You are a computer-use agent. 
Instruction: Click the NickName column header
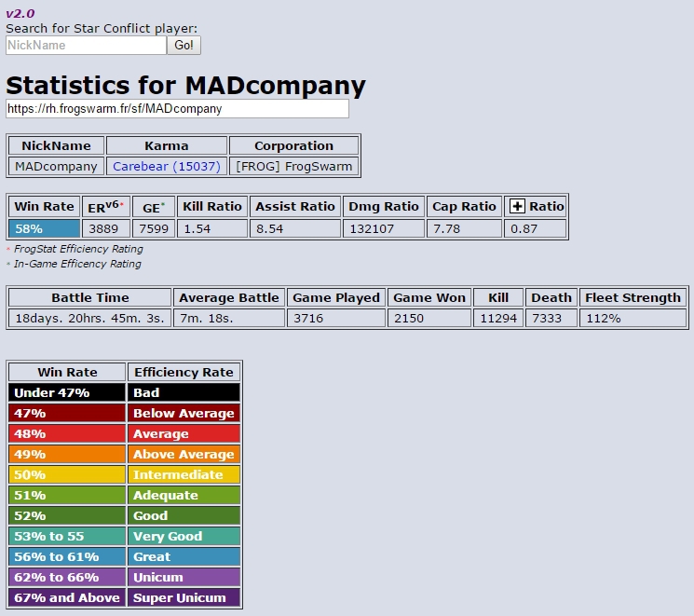56,145
